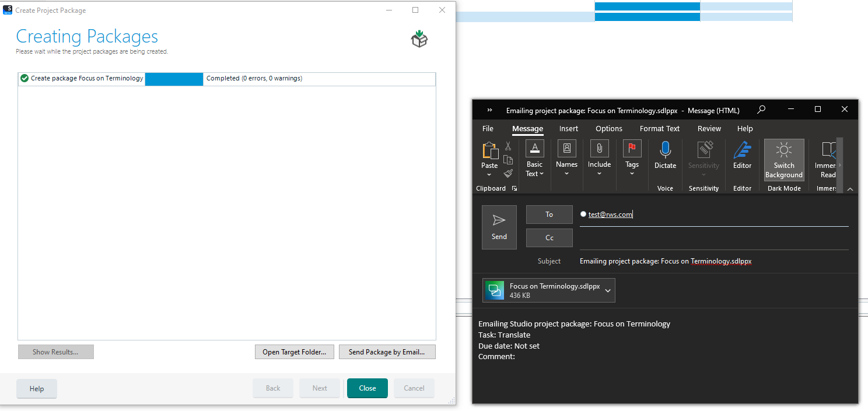Open the Immersive Reader icon
The image size is (868, 411).
click(829, 150)
